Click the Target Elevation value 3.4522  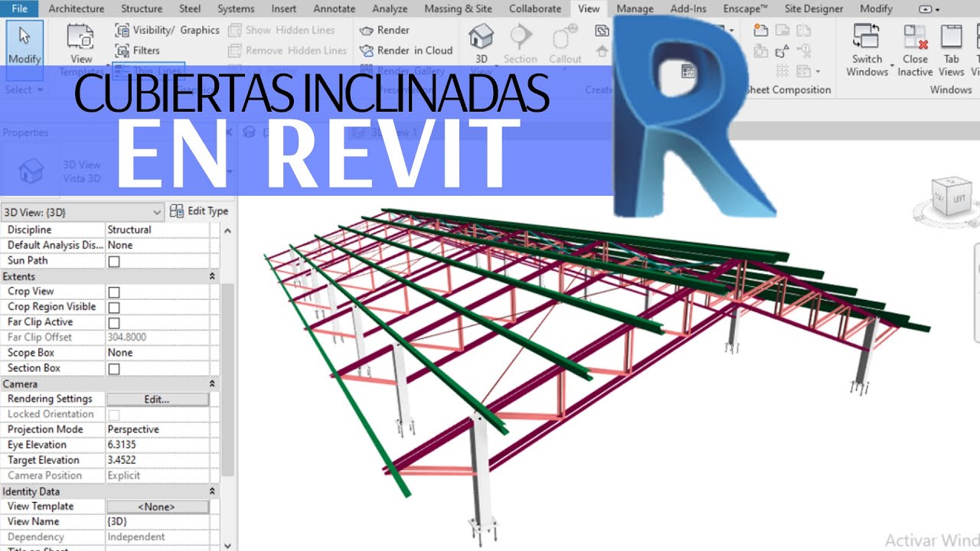(x=157, y=460)
